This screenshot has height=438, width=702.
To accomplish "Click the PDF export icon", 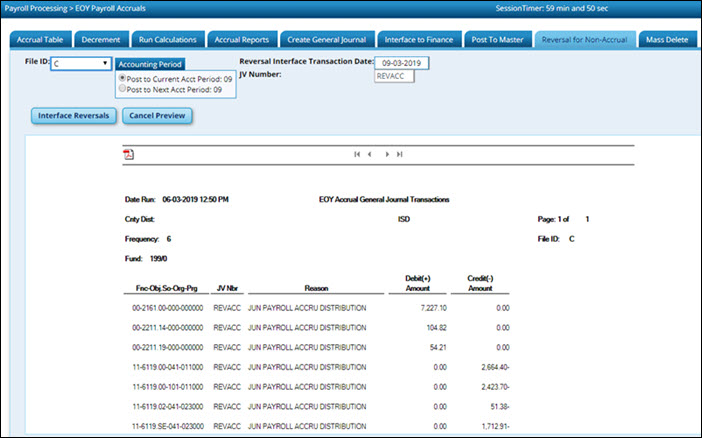I will pos(128,154).
